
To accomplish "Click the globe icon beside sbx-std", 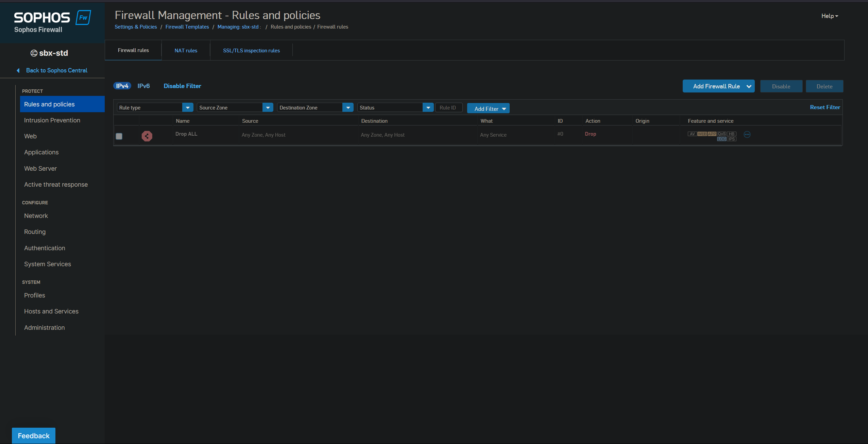I will coord(34,53).
